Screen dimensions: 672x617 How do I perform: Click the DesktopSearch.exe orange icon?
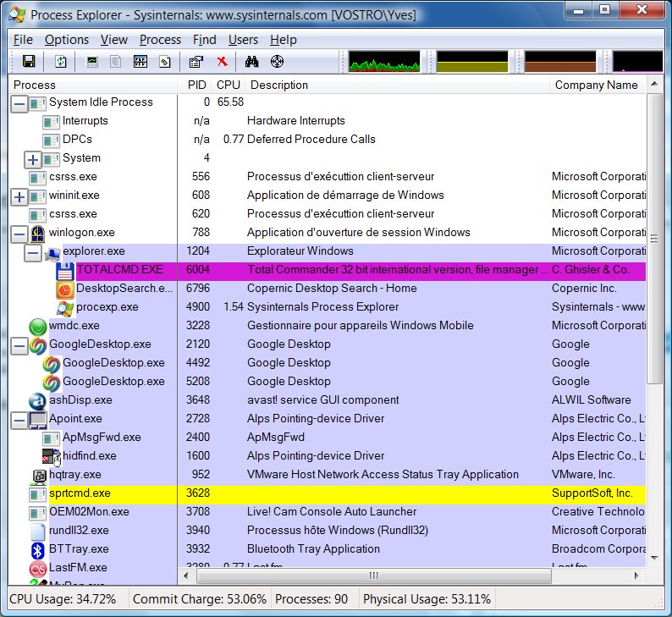coord(64,289)
